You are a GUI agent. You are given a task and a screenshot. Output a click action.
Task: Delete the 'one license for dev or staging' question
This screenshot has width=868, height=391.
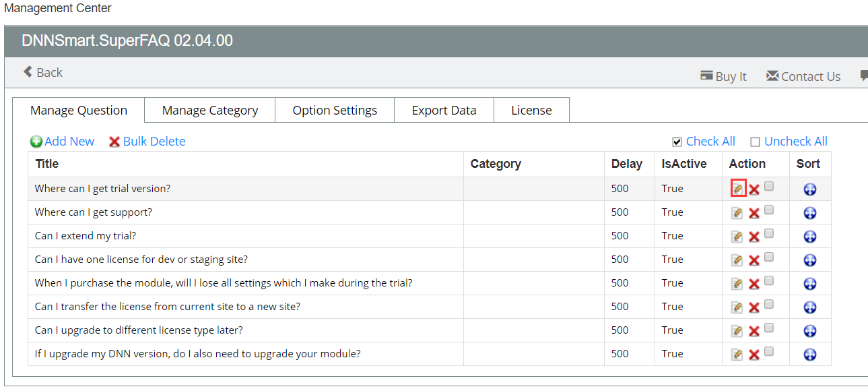click(754, 260)
